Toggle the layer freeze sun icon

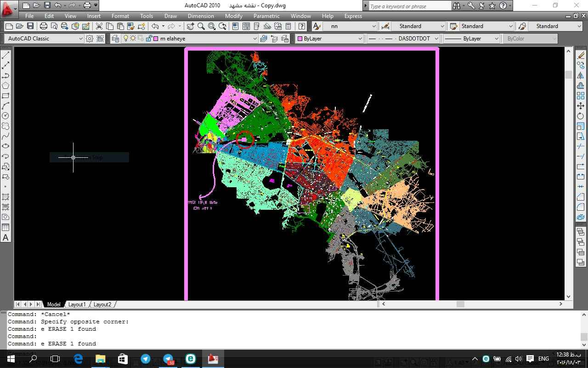click(x=133, y=39)
